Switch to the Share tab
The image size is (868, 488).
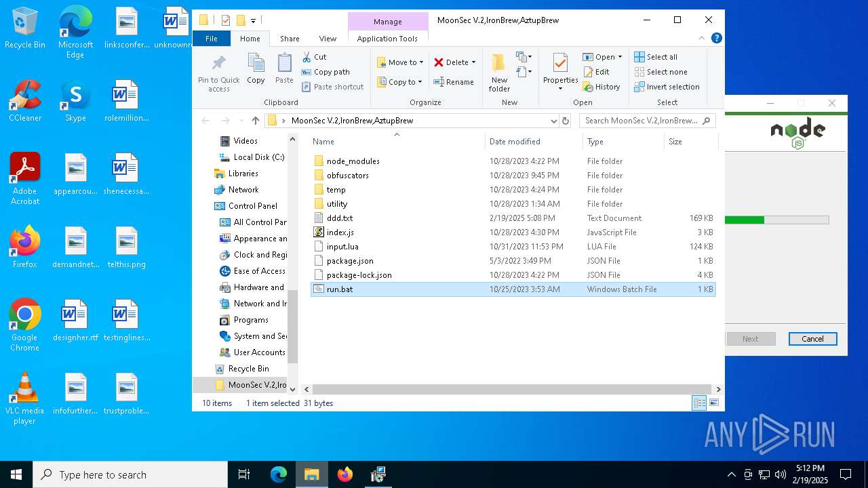(290, 39)
